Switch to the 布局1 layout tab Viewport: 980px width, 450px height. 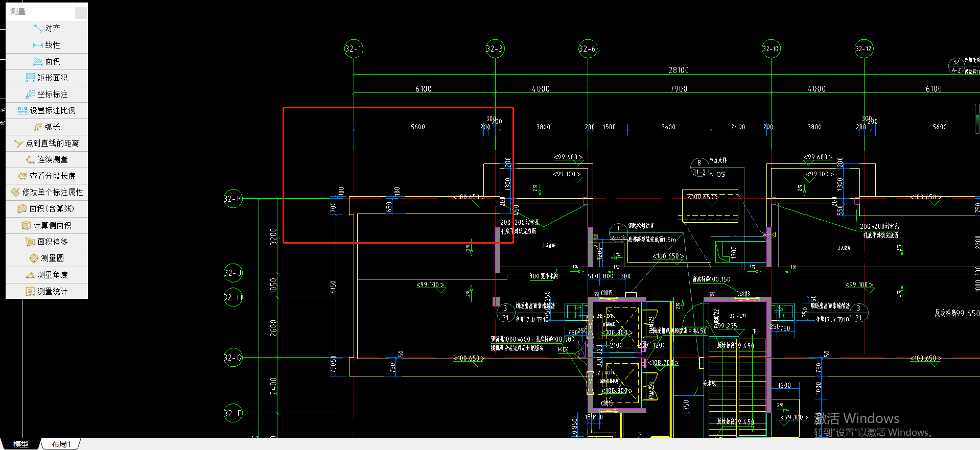point(61,444)
